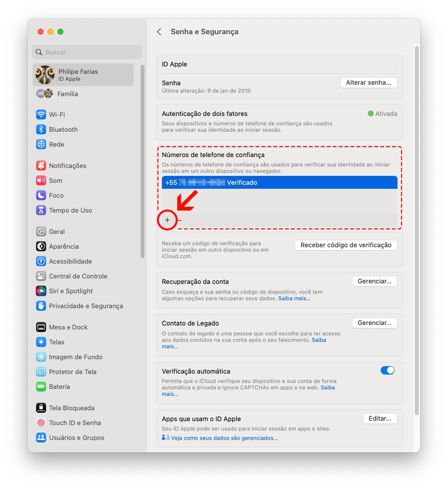Open the Mesa e Dock icon
The height and width of the screenshot is (489, 448).
click(41, 327)
